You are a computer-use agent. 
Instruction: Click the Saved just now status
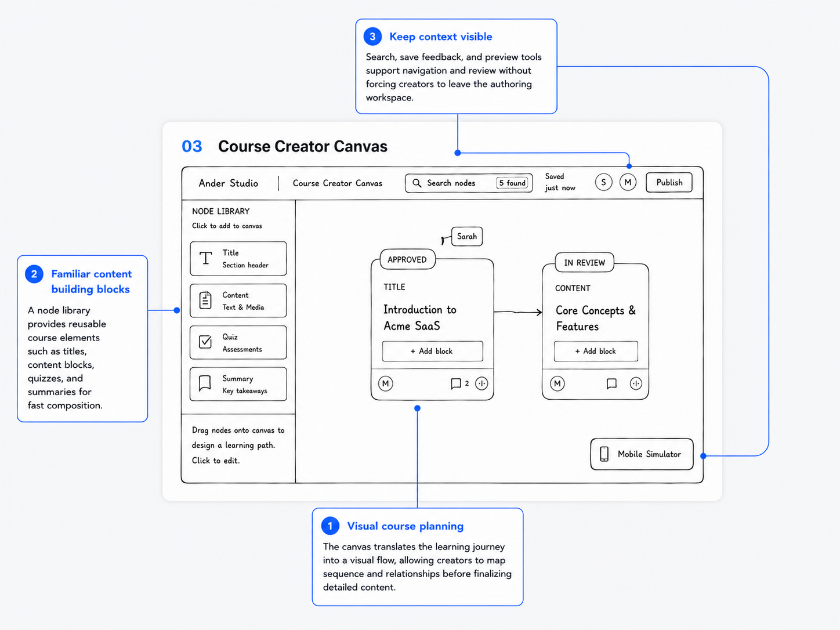pos(560,182)
